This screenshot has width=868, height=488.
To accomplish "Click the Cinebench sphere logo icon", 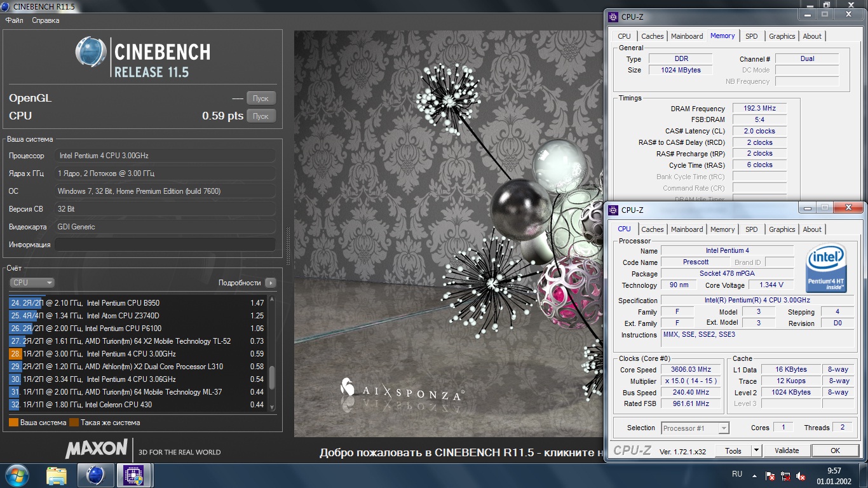I will coord(91,51).
